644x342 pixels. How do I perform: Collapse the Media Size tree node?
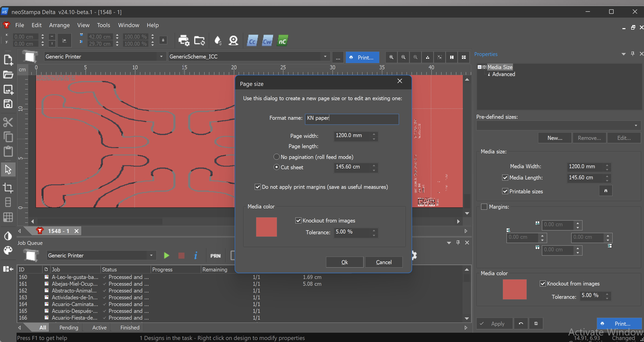[479, 67]
